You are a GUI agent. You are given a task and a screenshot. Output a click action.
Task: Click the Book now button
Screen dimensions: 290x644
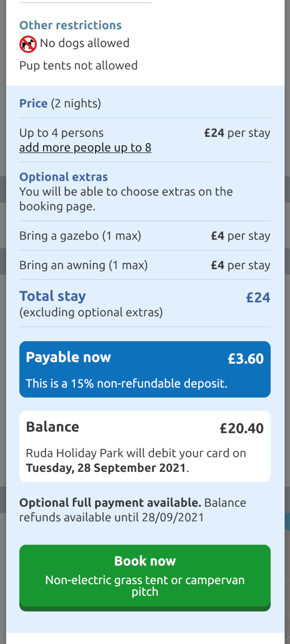(145, 578)
